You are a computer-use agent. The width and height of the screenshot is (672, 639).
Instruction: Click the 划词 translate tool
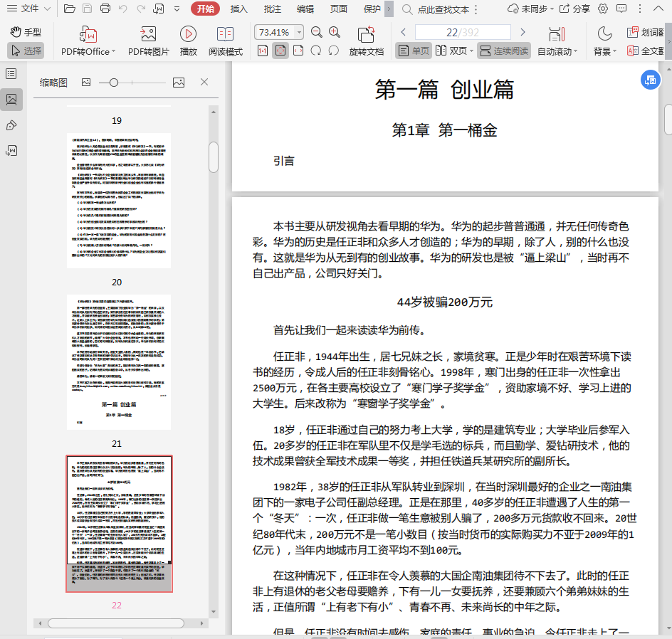click(x=646, y=32)
